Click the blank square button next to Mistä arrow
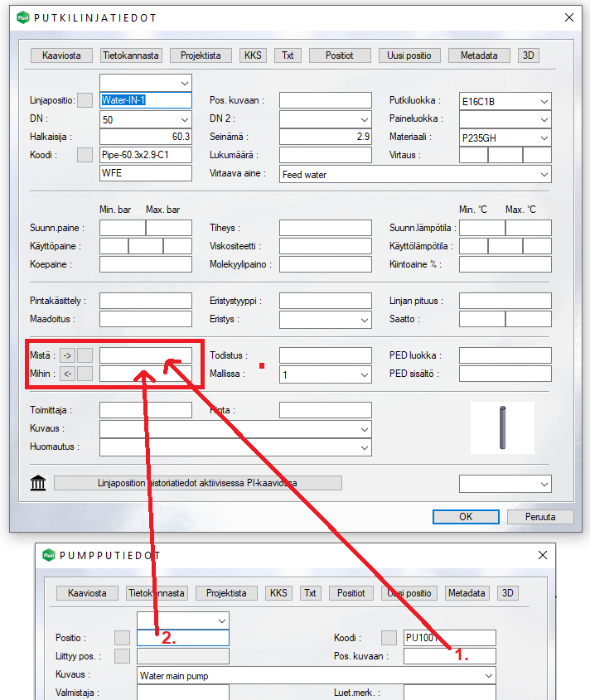Image resolution: width=590 pixels, height=700 pixels. [x=85, y=355]
